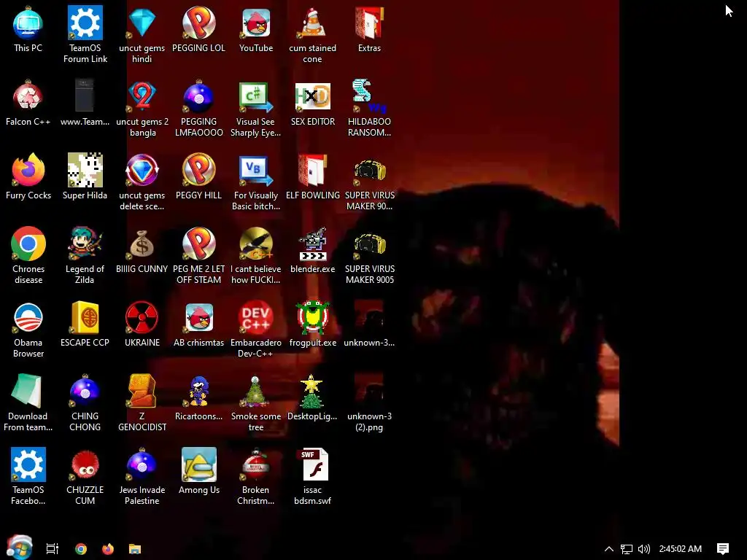Screen dimensions: 747x560
Task: Expand the hidden system tray icons
Action: [609, 548]
